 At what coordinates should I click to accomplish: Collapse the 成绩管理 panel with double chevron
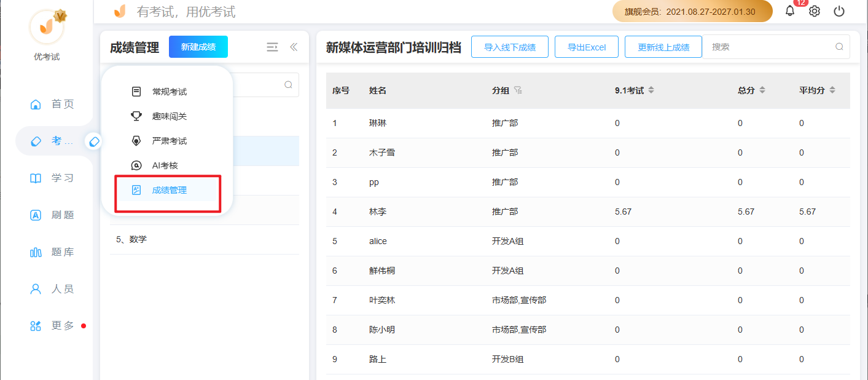(294, 47)
